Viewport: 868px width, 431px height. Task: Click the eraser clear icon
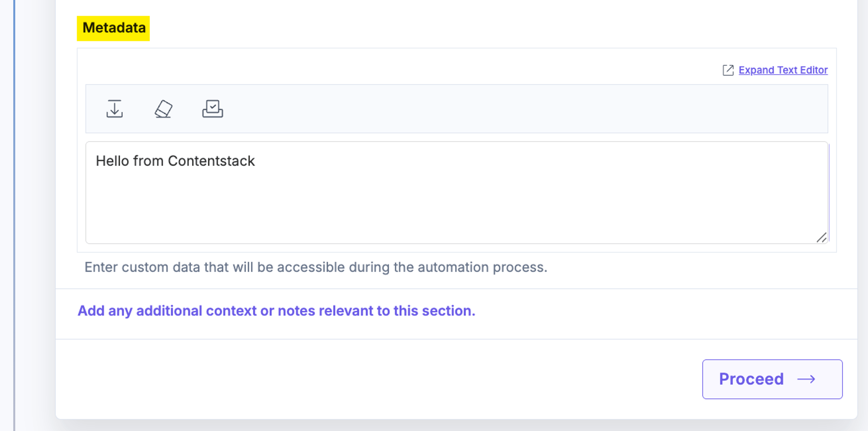point(163,109)
